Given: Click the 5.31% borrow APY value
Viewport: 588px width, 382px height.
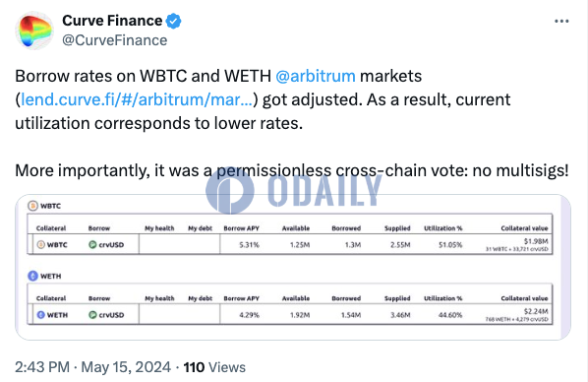Looking at the screenshot, I should [250, 245].
